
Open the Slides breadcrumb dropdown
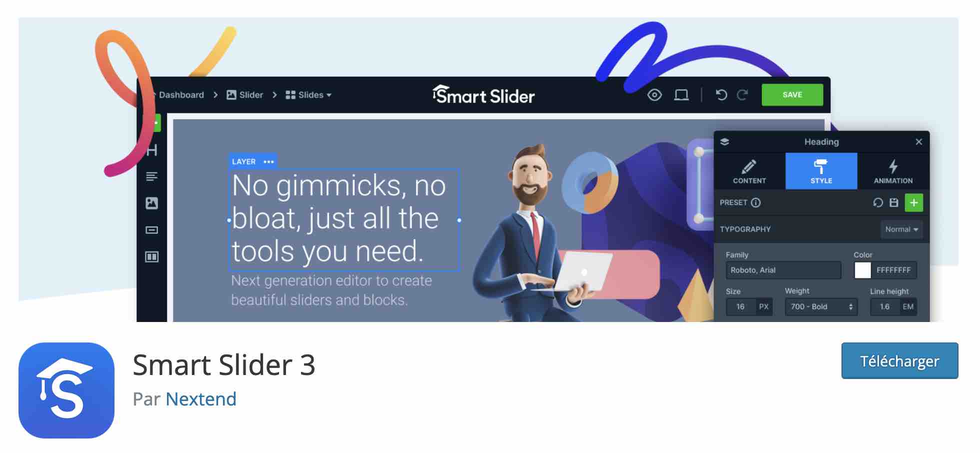(x=308, y=95)
